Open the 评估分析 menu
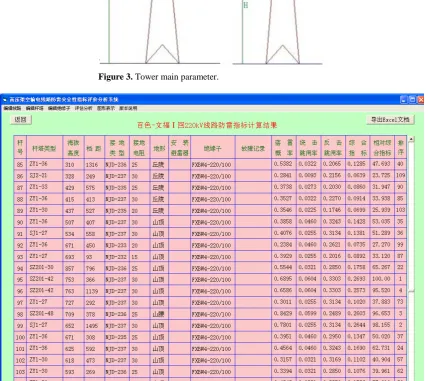Image resolution: width=431 pixels, height=381 pixels. point(83,108)
